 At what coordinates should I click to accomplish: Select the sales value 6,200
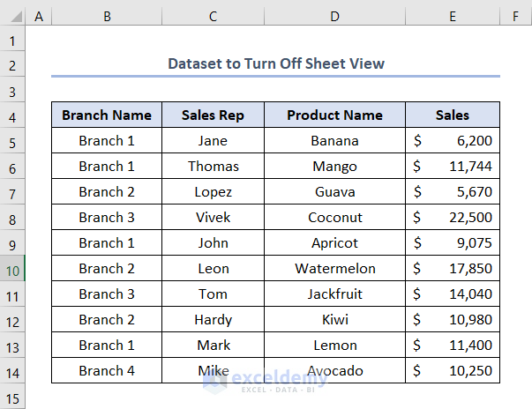pos(453,140)
